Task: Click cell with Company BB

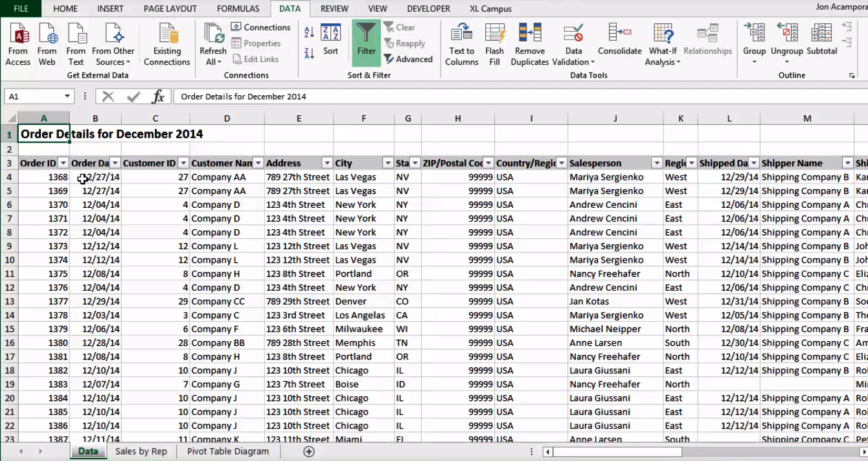Action: (x=227, y=343)
